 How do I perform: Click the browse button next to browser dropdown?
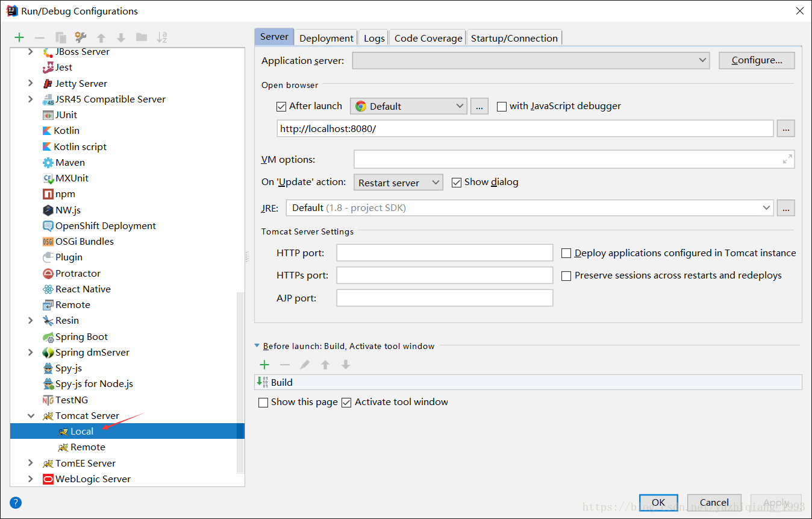click(479, 106)
